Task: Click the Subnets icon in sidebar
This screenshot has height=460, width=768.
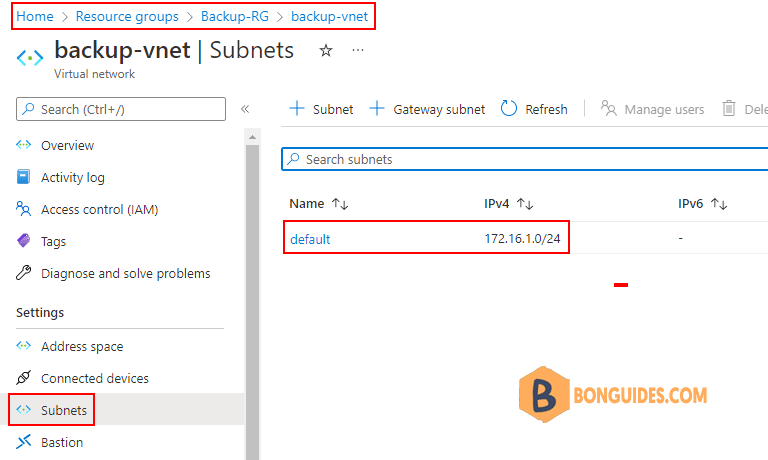Action: point(24,409)
